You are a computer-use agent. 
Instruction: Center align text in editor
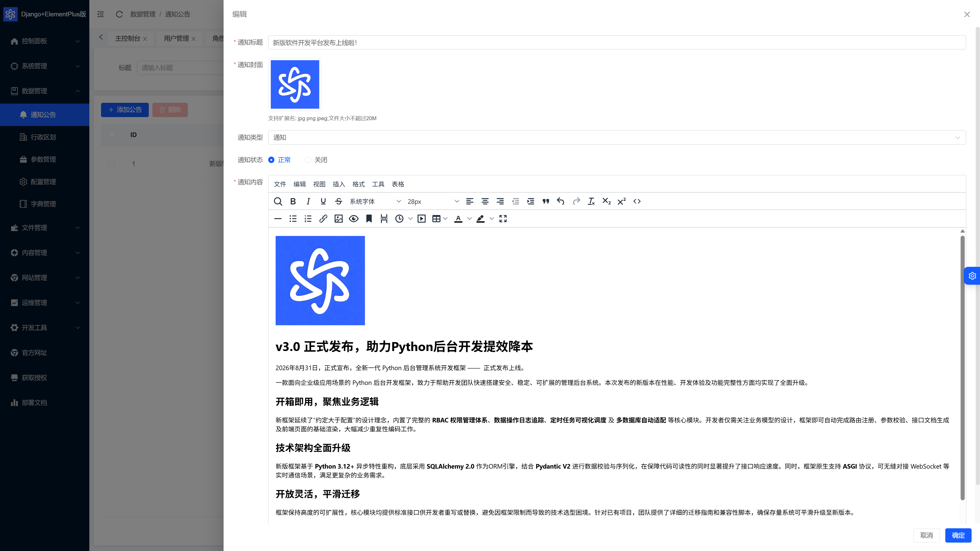tap(485, 202)
